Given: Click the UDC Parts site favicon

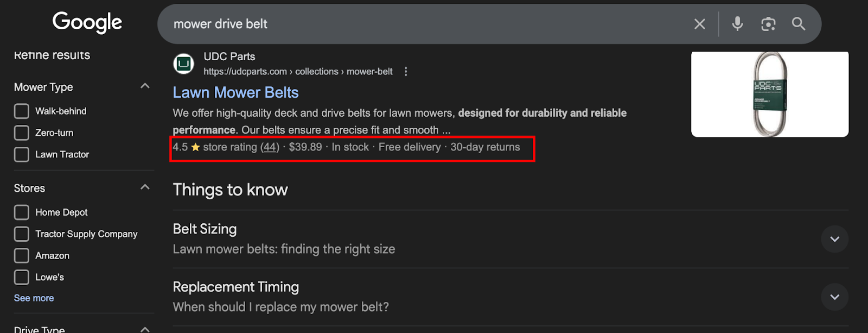Looking at the screenshot, I should tap(184, 64).
